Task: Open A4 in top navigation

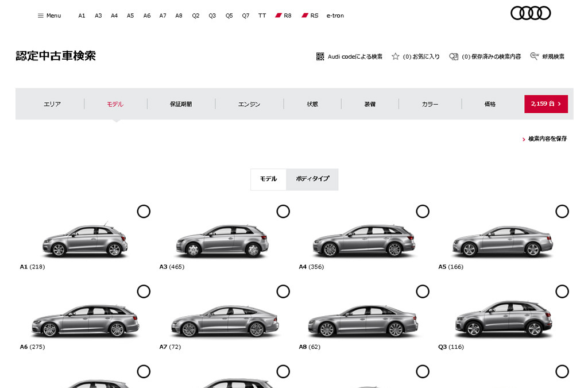Action: 114,16
